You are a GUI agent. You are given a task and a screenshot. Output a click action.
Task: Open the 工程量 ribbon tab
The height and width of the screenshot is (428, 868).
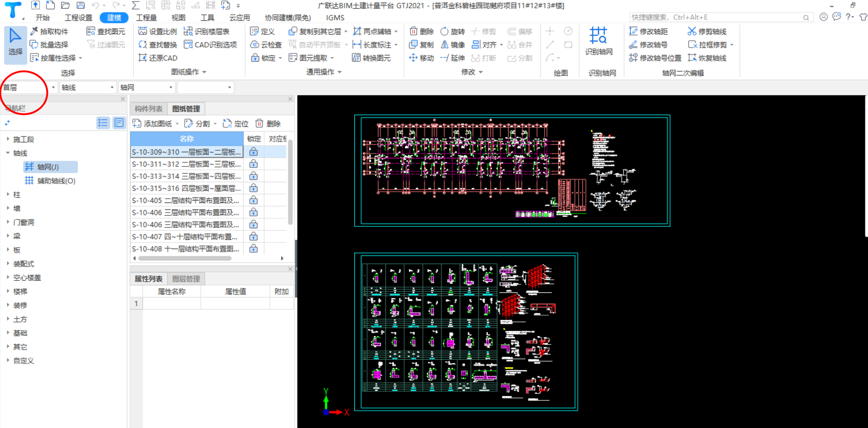coord(147,18)
